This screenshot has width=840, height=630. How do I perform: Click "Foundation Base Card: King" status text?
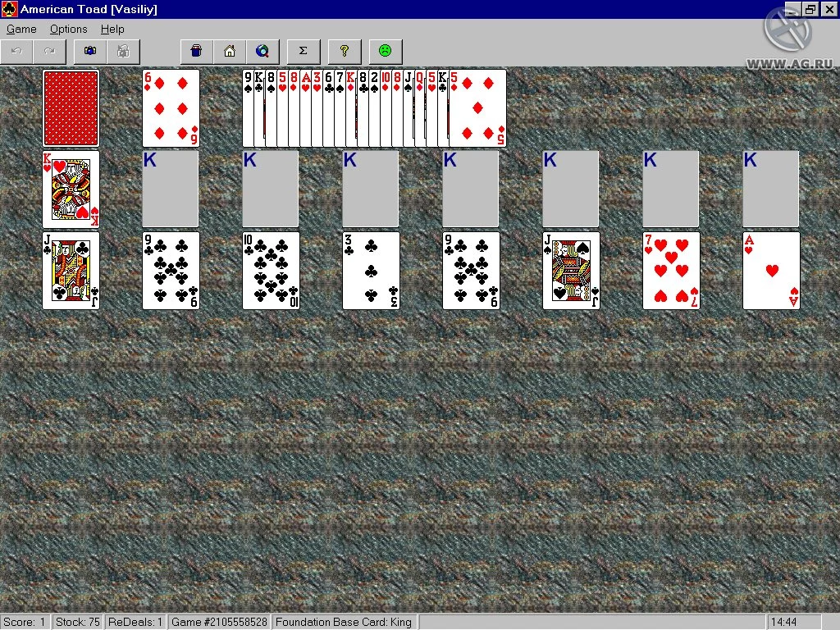tap(344, 622)
